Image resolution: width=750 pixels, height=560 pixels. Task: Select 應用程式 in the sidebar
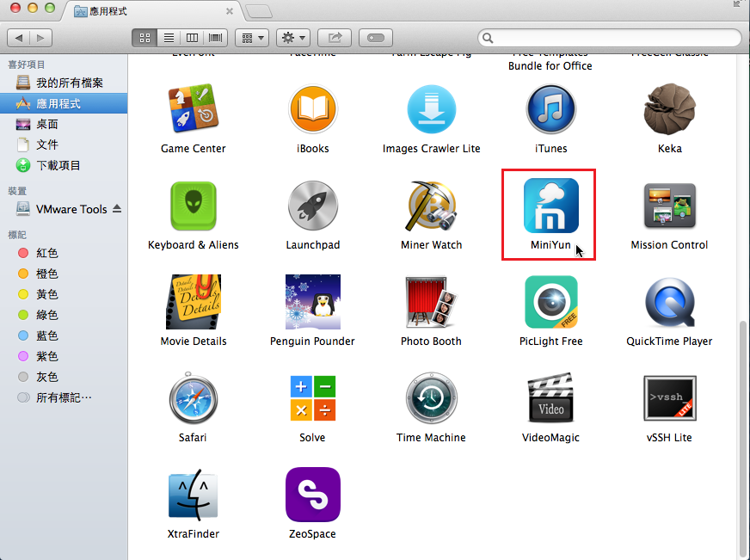(x=64, y=103)
